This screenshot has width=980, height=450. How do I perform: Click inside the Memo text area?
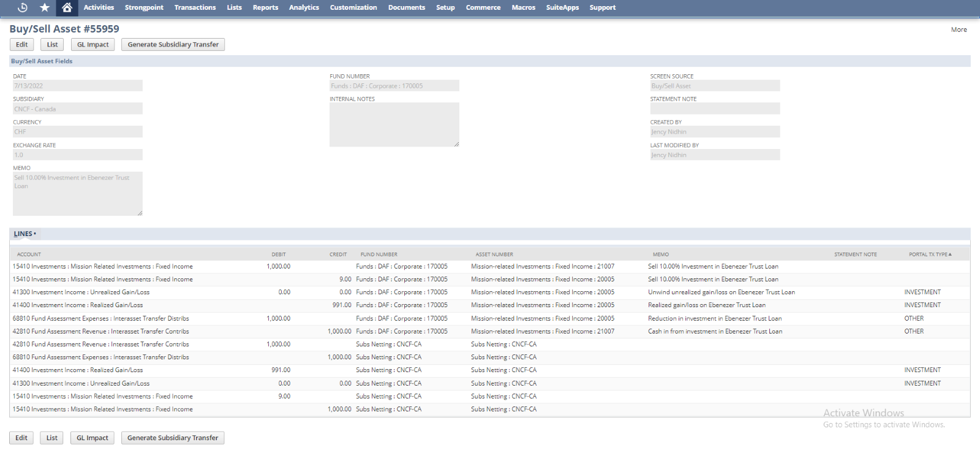[77, 194]
